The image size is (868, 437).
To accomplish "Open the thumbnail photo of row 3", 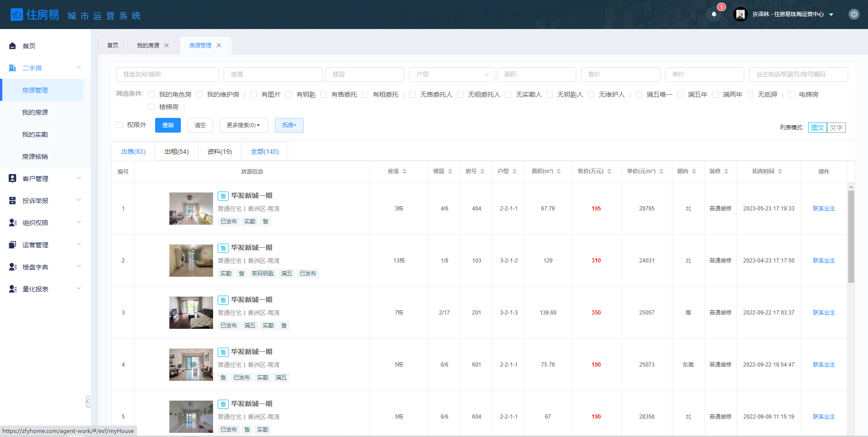I will click(x=191, y=313).
